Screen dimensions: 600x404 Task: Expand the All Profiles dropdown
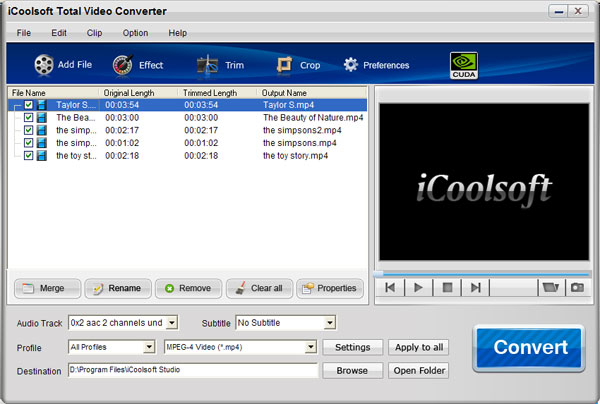tap(149, 347)
